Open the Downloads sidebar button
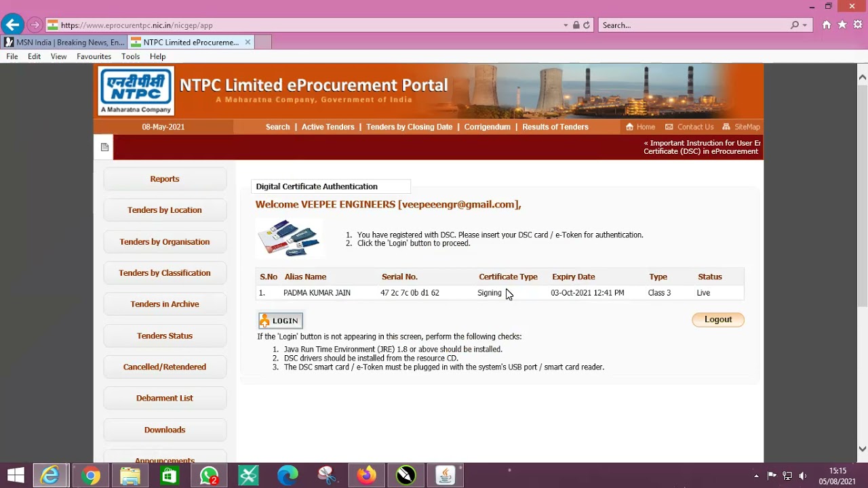Viewport: 868px width, 488px height. point(165,430)
